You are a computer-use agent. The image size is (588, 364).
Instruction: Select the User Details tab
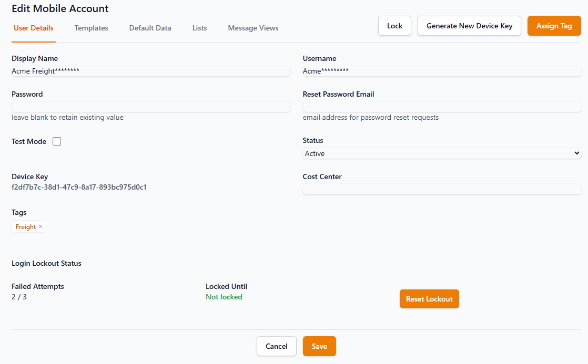coord(34,28)
